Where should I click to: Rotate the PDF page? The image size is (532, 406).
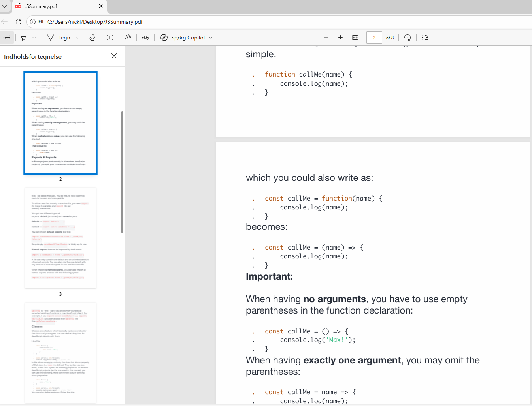(x=407, y=38)
